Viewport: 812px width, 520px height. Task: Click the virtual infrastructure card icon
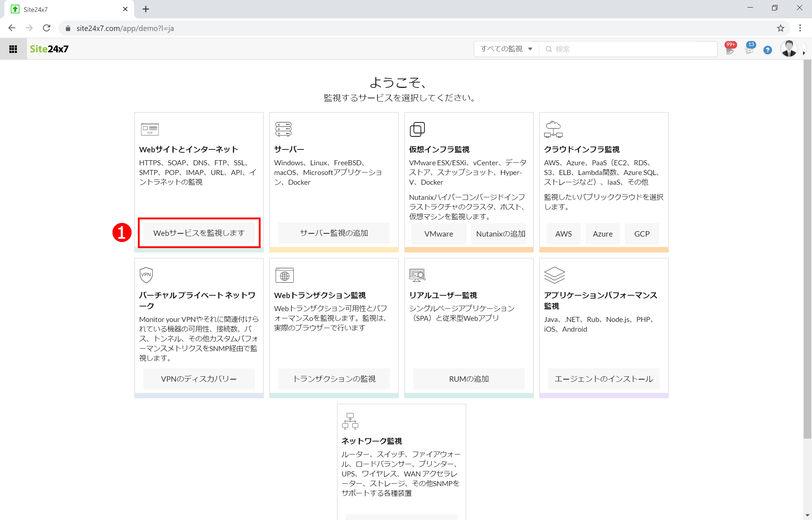[x=418, y=129]
